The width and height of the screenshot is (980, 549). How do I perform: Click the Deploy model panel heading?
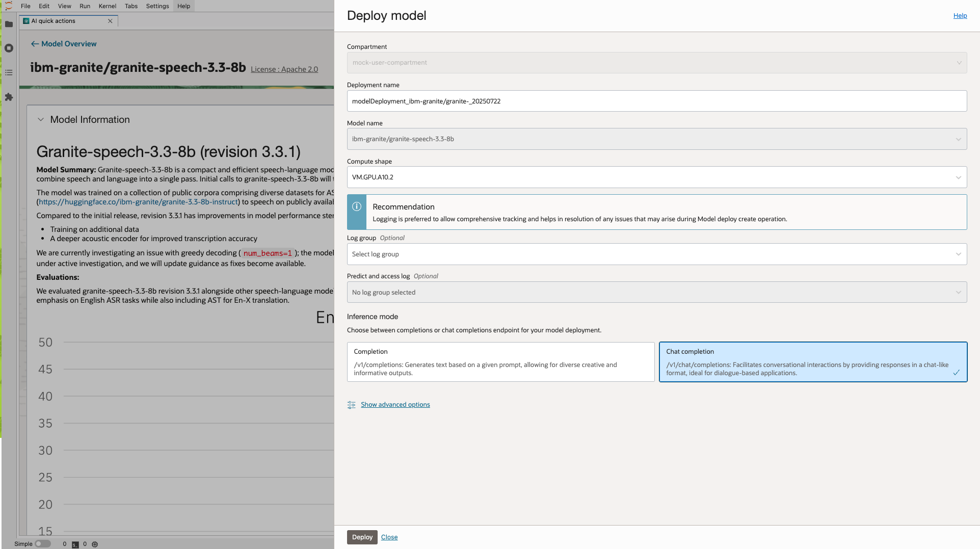coord(387,16)
